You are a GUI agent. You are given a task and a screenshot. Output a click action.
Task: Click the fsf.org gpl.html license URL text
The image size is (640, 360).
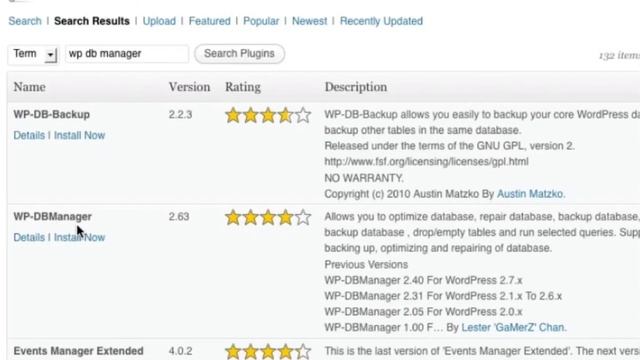pos(427,162)
